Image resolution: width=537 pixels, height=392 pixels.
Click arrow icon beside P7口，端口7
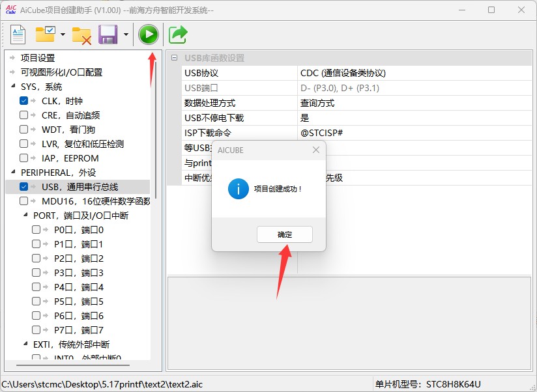[x=46, y=329]
